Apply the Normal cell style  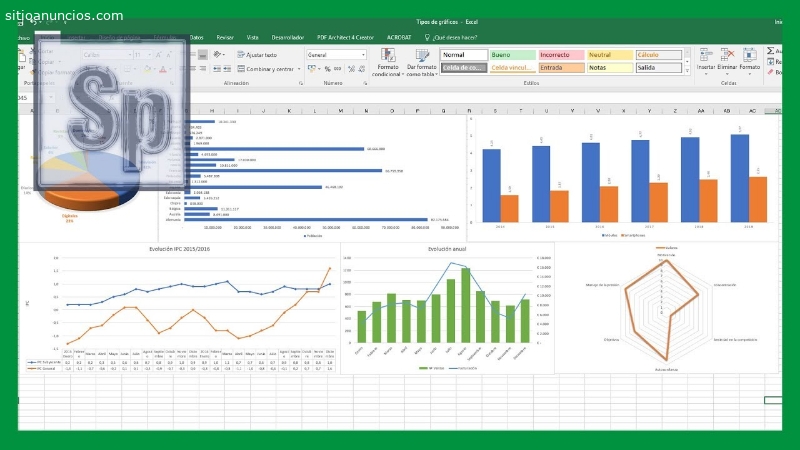464,55
